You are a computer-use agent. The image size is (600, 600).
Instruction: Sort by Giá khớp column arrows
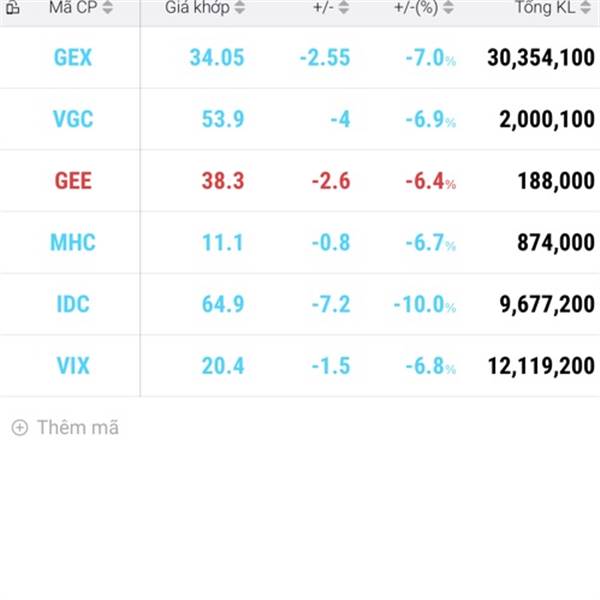click(x=240, y=8)
